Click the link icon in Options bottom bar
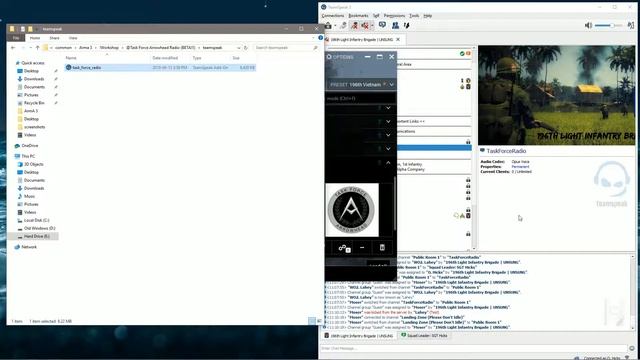Viewport: 640px width, 360px height. click(344, 248)
